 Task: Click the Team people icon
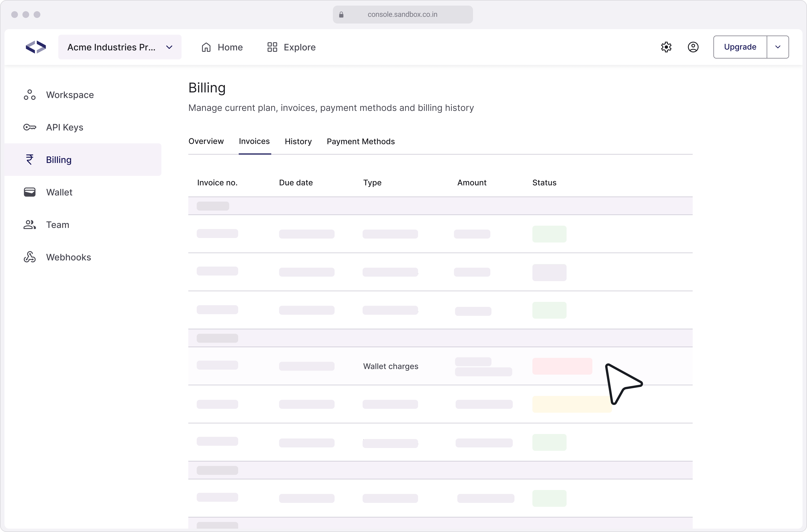tap(30, 225)
